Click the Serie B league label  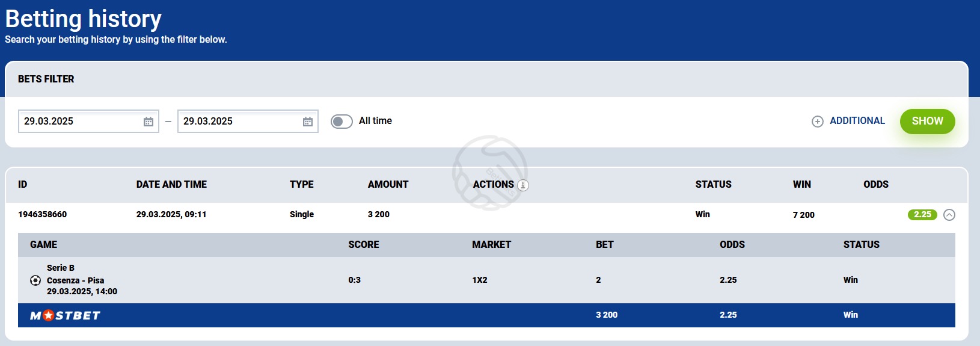pos(61,268)
